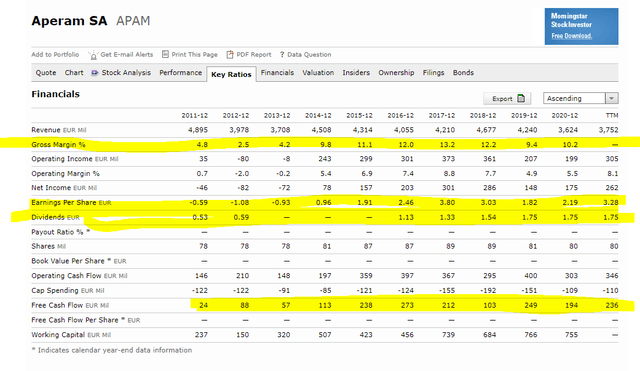Click the Free Download link in the ad
The image size is (640, 371).
(571, 36)
